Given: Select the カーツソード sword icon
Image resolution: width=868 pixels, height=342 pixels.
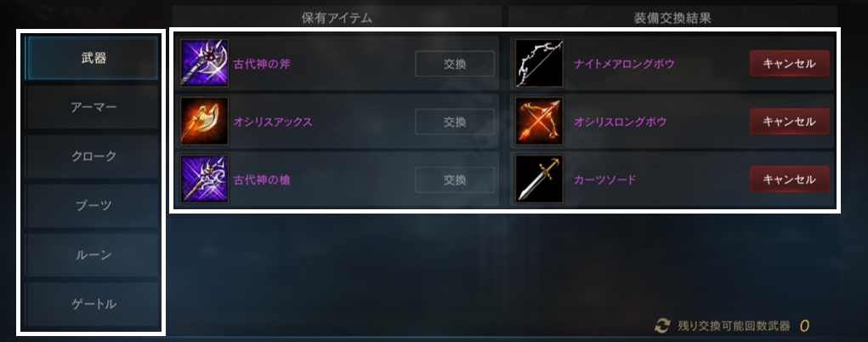Looking at the screenshot, I should [x=539, y=179].
